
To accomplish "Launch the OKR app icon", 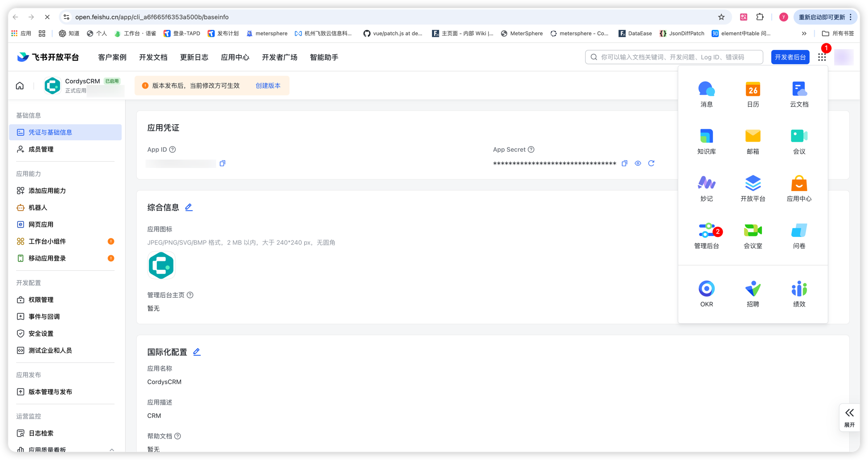I will (706, 289).
